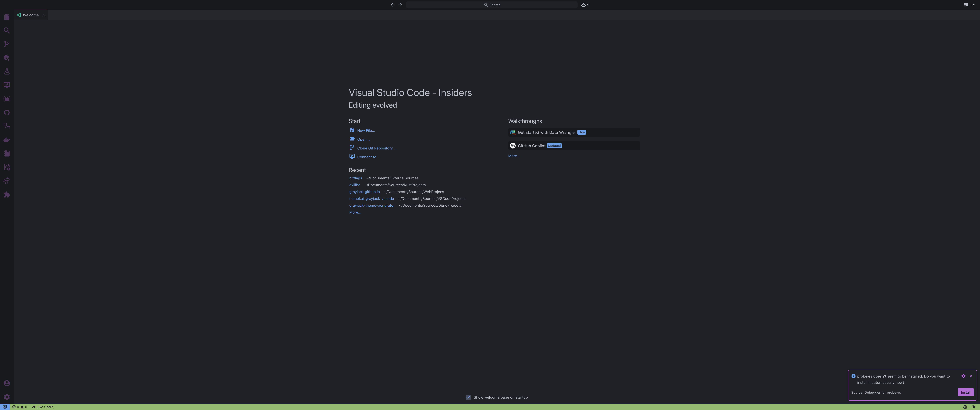
Task: Open notification settings gear on probe-rs message
Action: point(963,376)
